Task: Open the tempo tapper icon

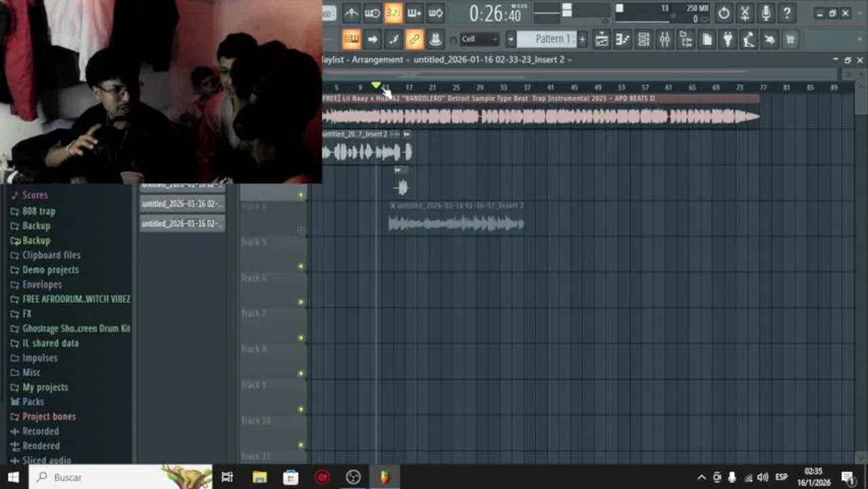Action: click(x=748, y=39)
